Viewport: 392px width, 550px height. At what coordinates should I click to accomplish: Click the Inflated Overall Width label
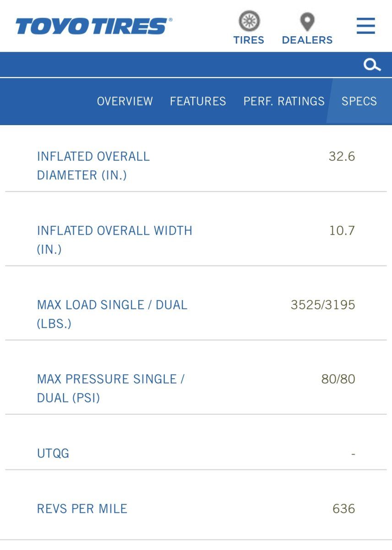click(x=114, y=239)
